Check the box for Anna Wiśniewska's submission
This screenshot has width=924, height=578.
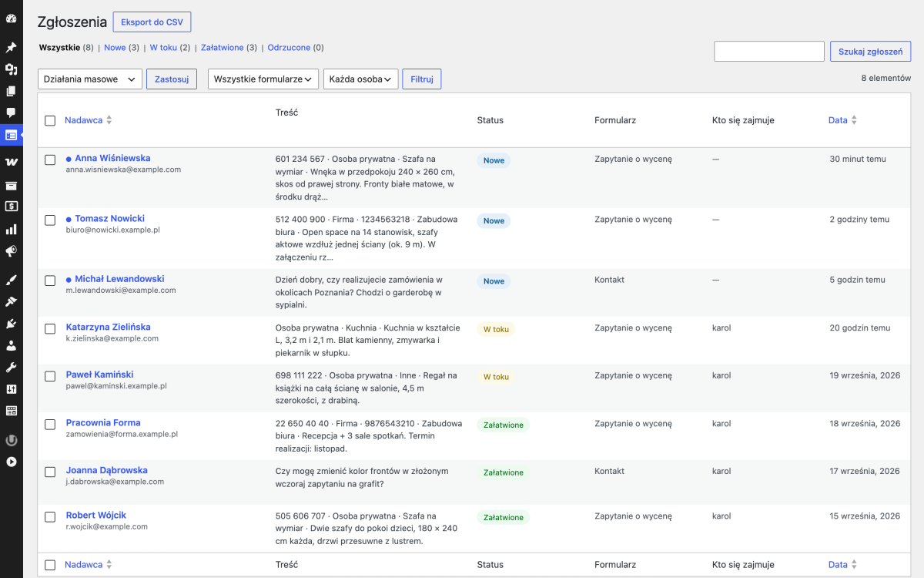point(50,160)
